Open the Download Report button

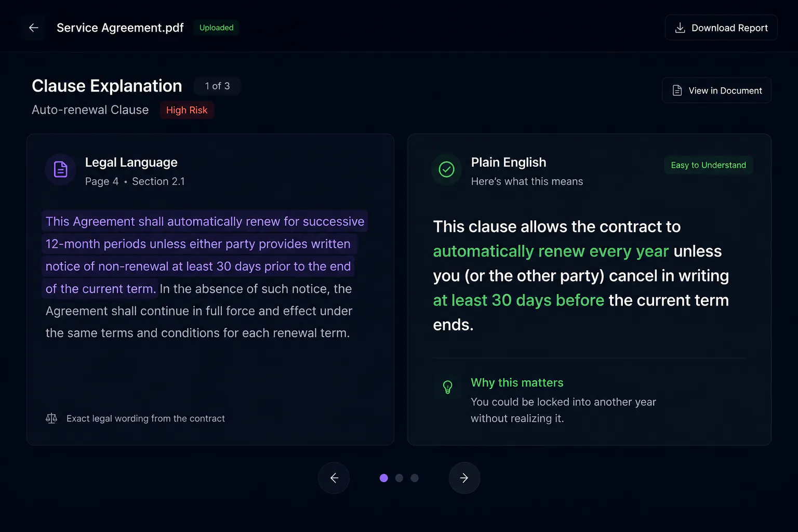tap(721, 28)
